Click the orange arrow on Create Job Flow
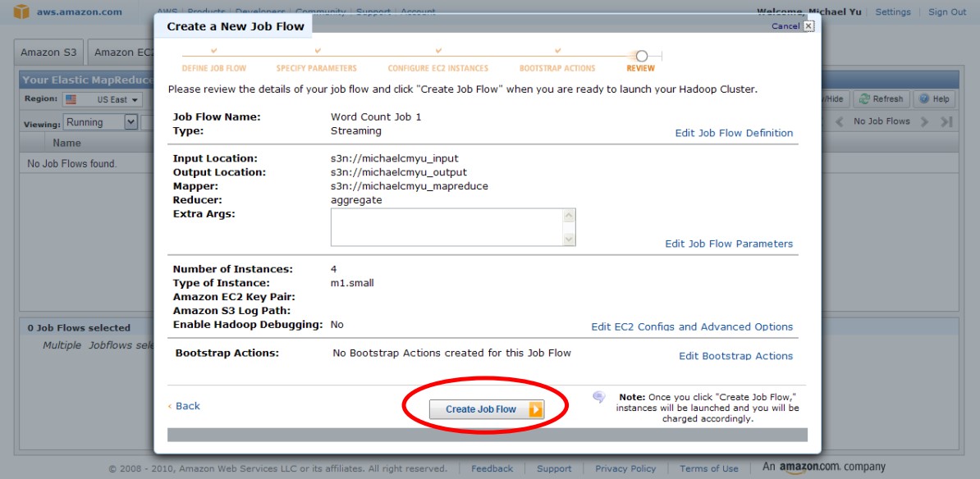This screenshot has width=980, height=479. [x=535, y=409]
